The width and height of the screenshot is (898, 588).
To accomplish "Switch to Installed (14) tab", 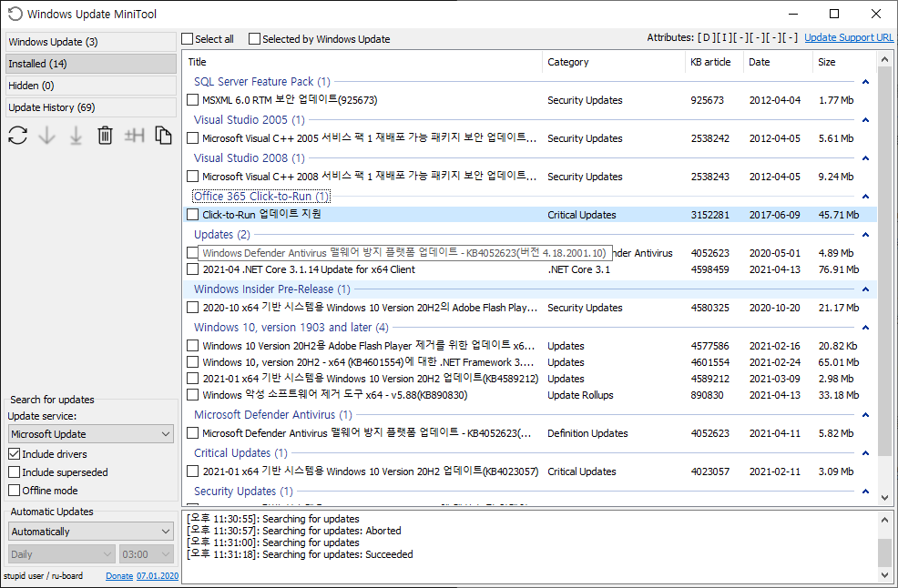I will pos(91,64).
